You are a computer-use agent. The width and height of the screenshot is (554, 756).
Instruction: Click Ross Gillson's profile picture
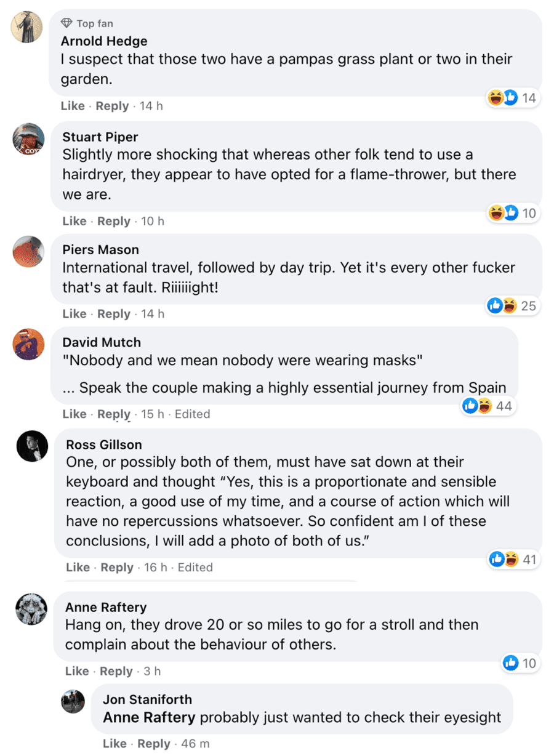32,446
